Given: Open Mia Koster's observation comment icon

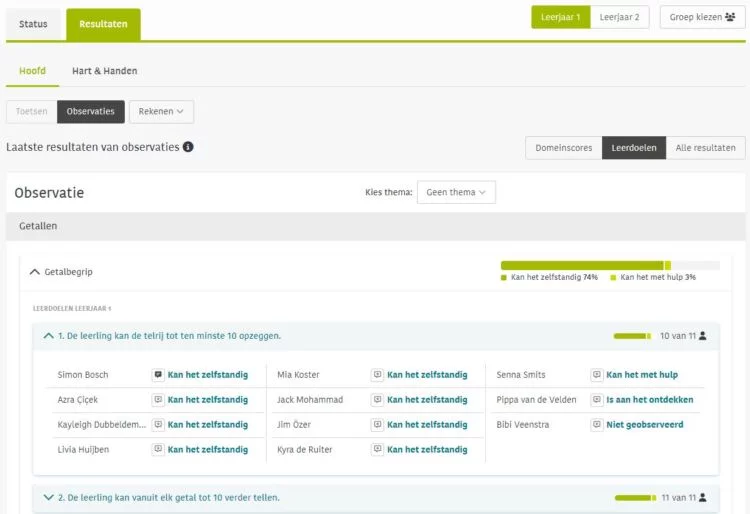Looking at the screenshot, I should pos(377,375).
